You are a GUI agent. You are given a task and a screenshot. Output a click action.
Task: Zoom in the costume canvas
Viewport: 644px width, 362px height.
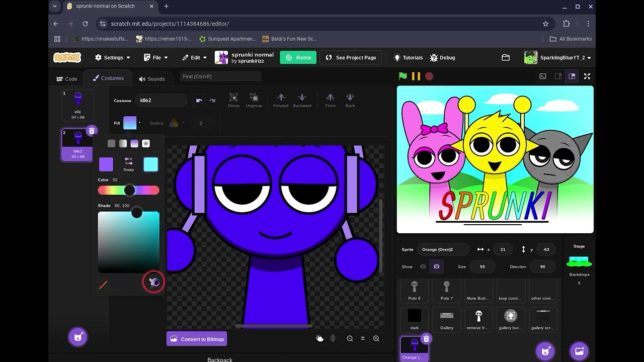tap(376, 339)
